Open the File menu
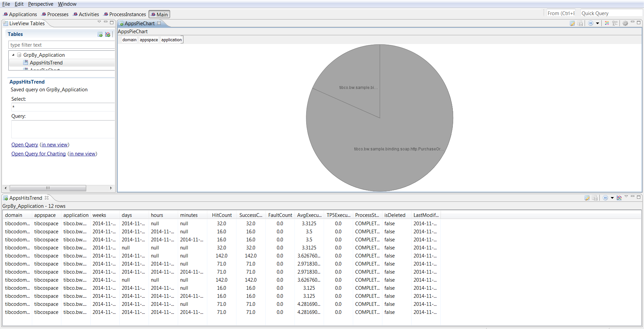The height and width of the screenshot is (329, 644). 6,4
